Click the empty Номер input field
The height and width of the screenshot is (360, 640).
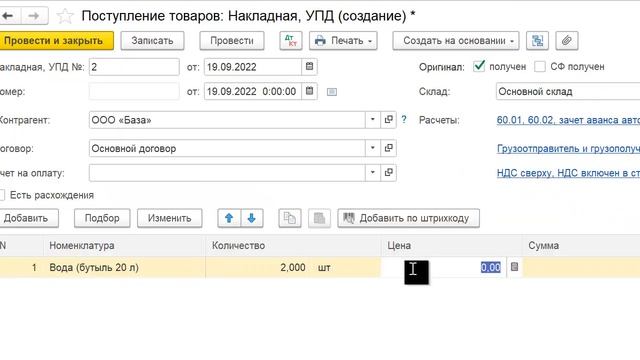(x=134, y=91)
